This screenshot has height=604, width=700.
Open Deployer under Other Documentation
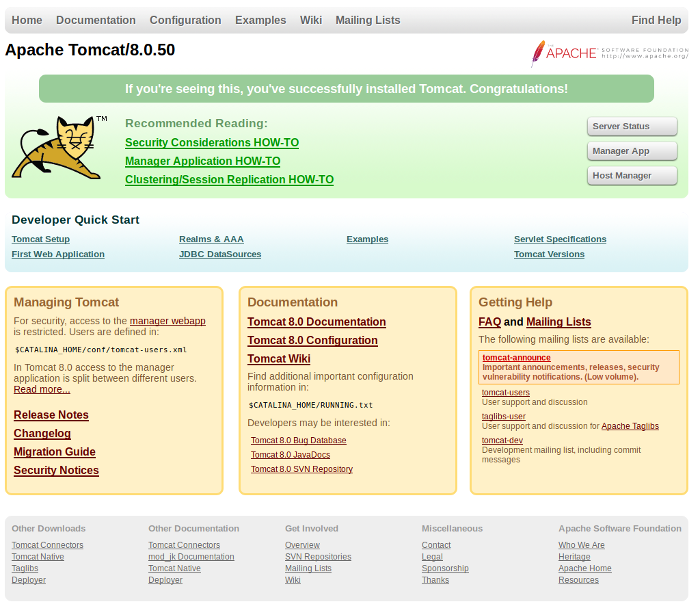(166, 580)
